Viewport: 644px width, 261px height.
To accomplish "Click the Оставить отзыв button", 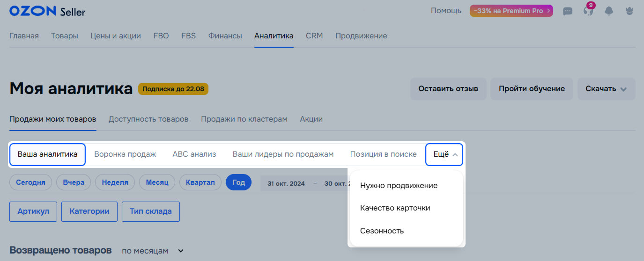I will (448, 89).
